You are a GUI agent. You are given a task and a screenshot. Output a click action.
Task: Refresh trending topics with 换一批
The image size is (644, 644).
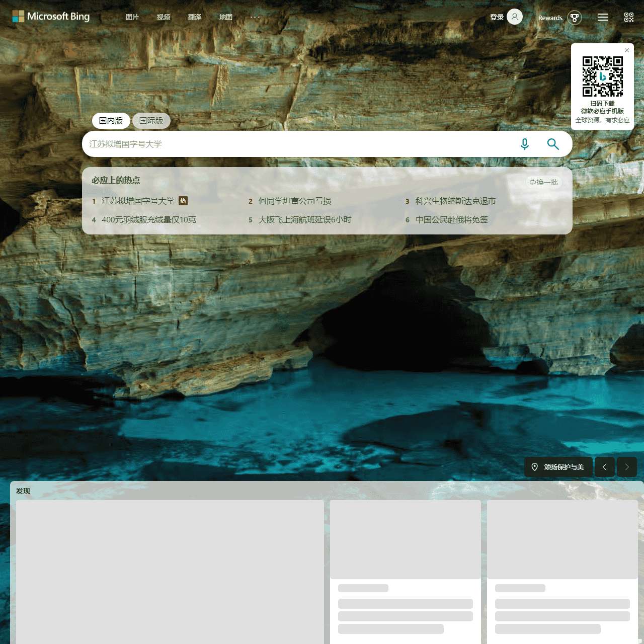(x=544, y=182)
